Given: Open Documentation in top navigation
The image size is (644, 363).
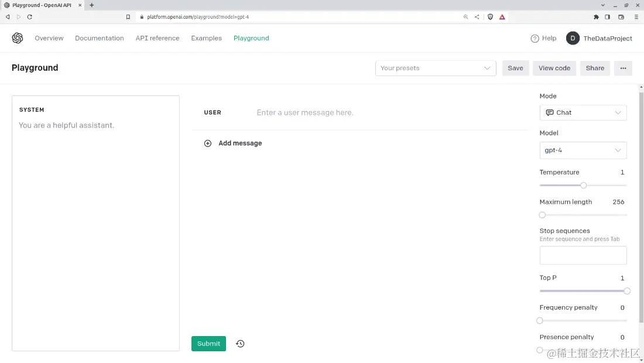Looking at the screenshot, I should point(100,38).
